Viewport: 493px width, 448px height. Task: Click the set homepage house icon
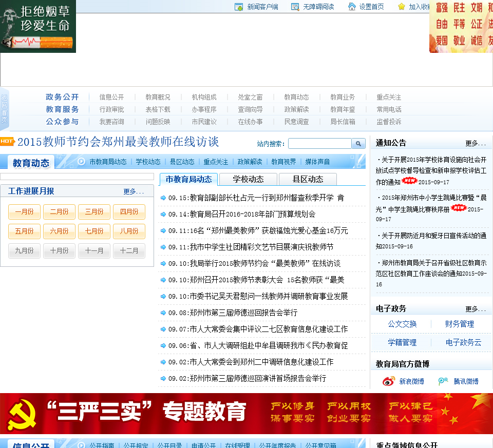click(352, 6)
